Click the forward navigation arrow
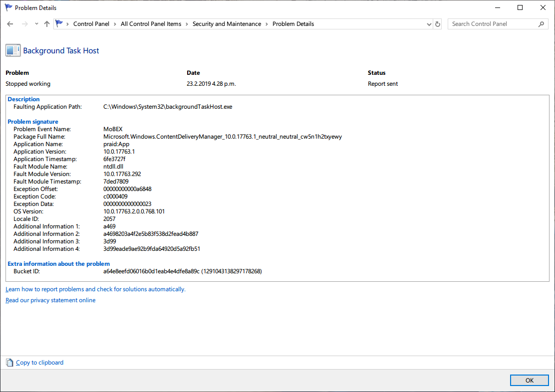 point(24,24)
